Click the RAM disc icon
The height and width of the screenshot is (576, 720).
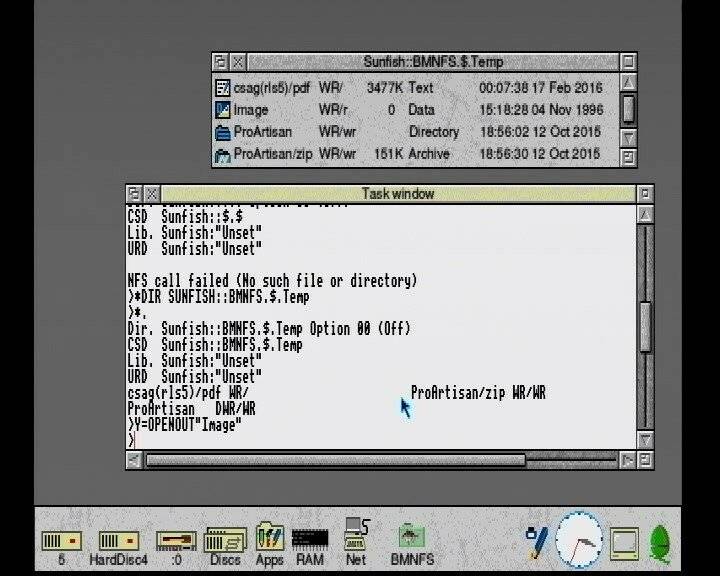[x=310, y=540]
